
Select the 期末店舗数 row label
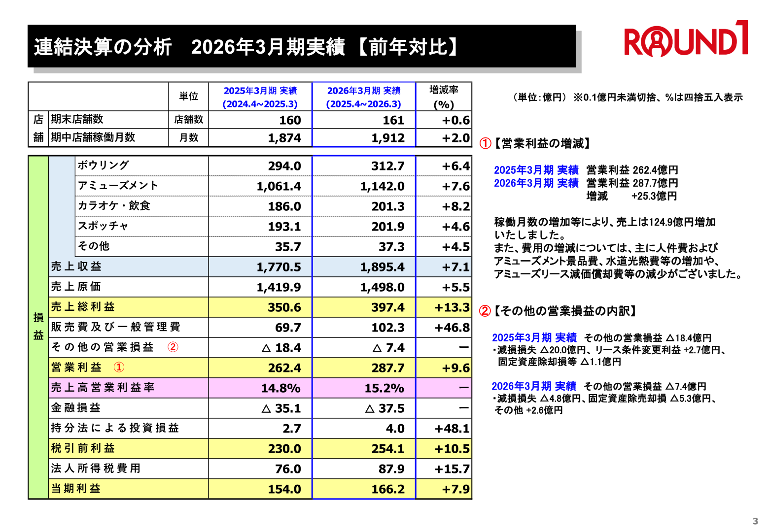[77, 119]
